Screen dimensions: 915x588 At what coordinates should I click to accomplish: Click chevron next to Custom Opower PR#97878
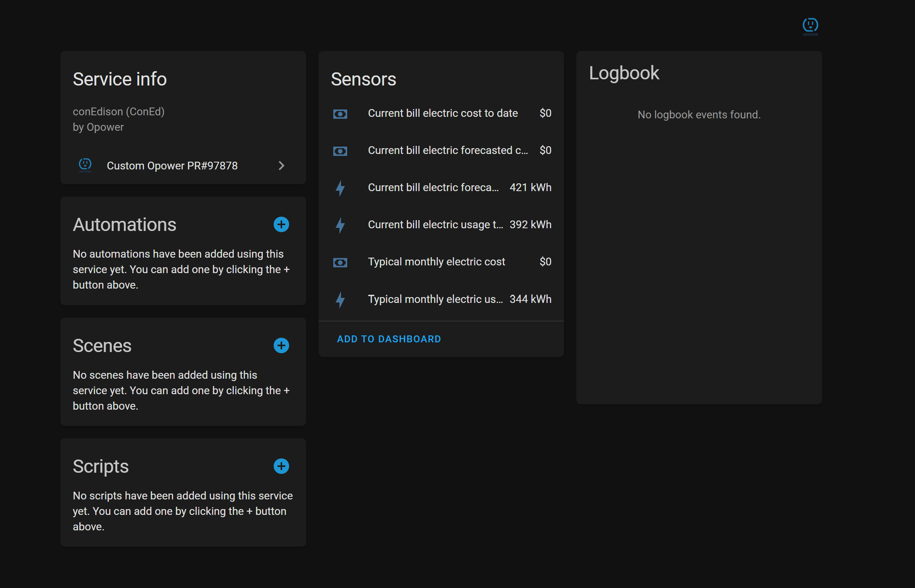(281, 166)
